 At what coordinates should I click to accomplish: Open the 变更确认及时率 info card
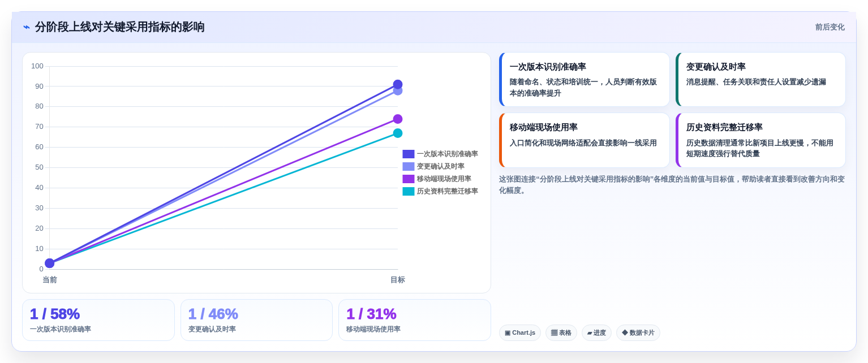760,80
